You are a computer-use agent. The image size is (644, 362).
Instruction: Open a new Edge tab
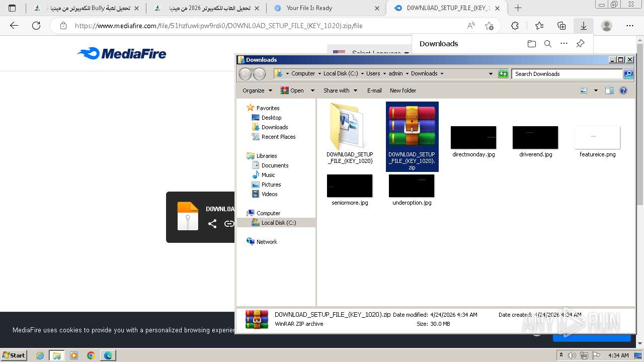point(518,8)
